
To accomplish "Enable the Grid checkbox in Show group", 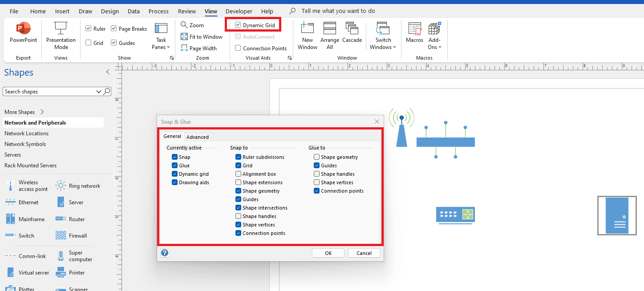I will coord(89,43).
